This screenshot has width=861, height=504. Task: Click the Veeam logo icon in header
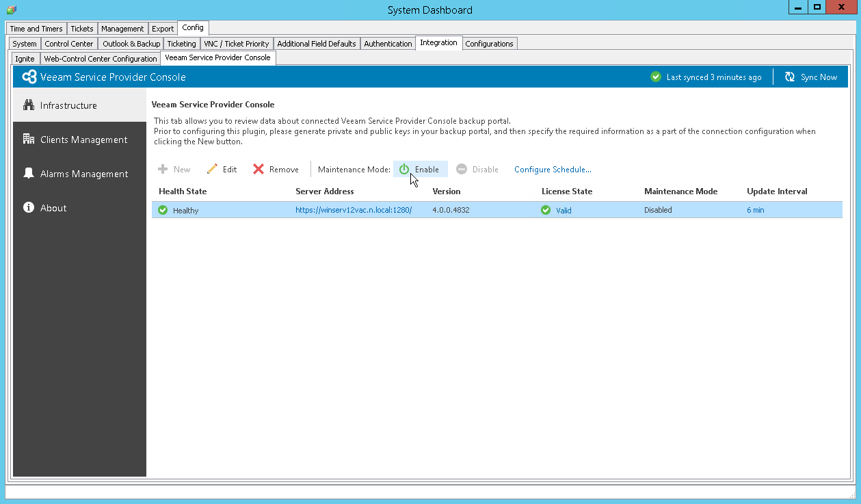coord(29,77)
